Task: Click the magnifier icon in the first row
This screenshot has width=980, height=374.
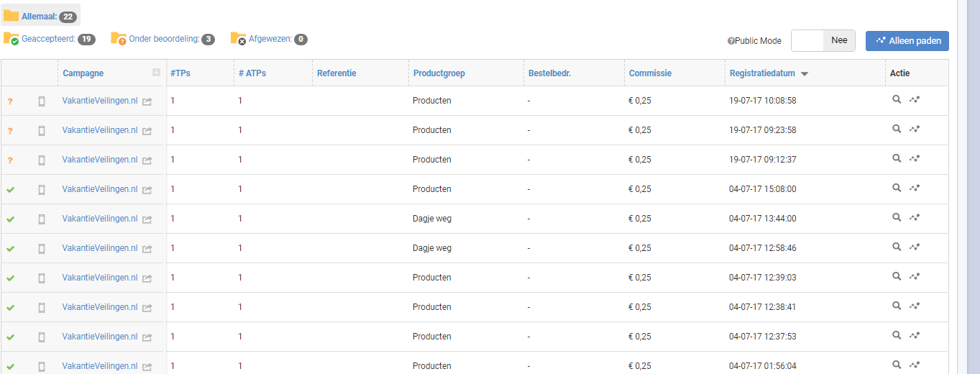Action: [896, 99]
